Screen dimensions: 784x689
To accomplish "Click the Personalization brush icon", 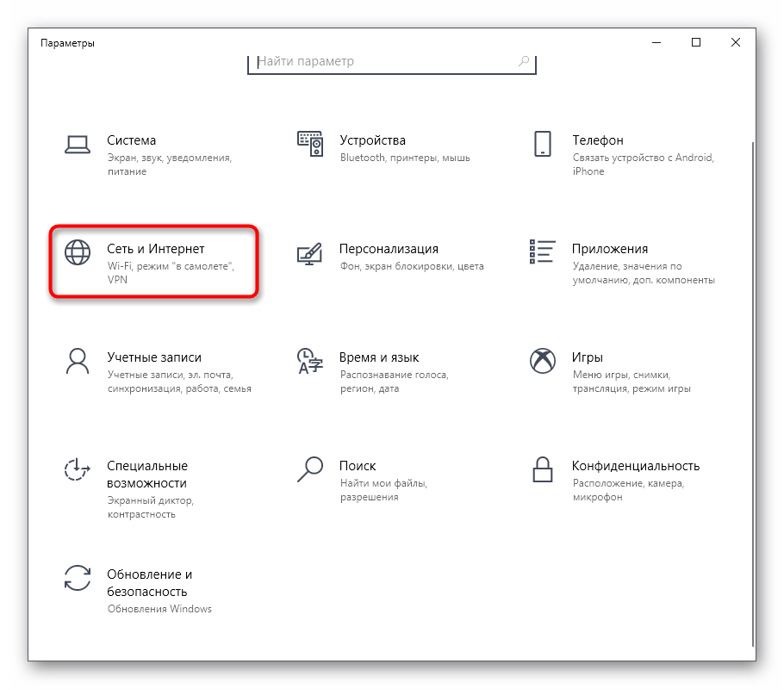I will (x=309, y=252).
